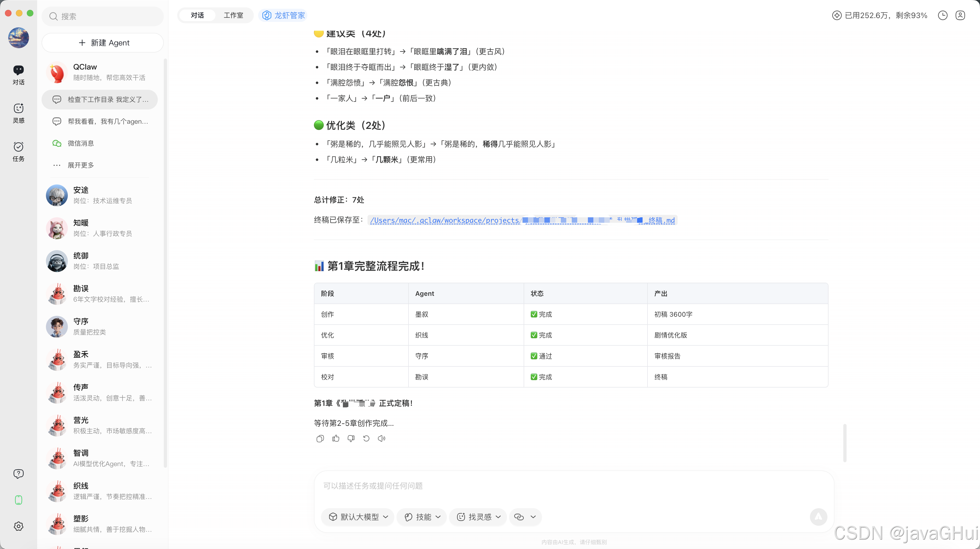Click the thumbs-up icon under the reply
The image size is (980, 549).
(336, 439)
